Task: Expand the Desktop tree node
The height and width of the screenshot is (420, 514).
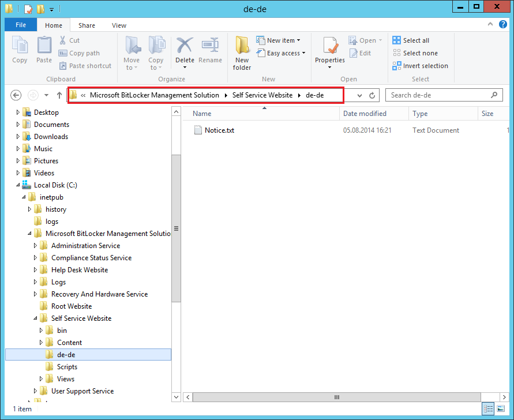Action: point(18,112)
